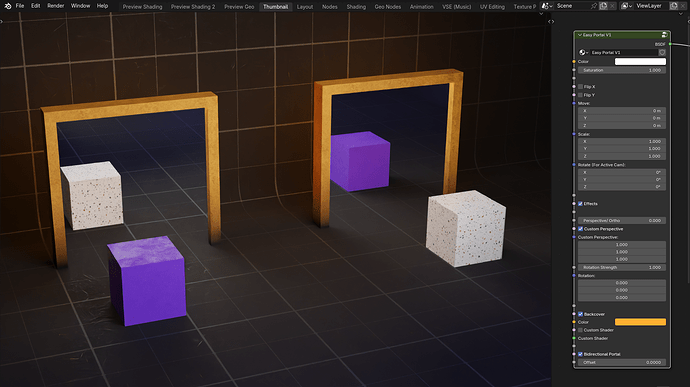690x387 pixels.
Task: Switch to the Geo Nodes workspace tab
Action: pyautogui.click(x=387, y=7)
